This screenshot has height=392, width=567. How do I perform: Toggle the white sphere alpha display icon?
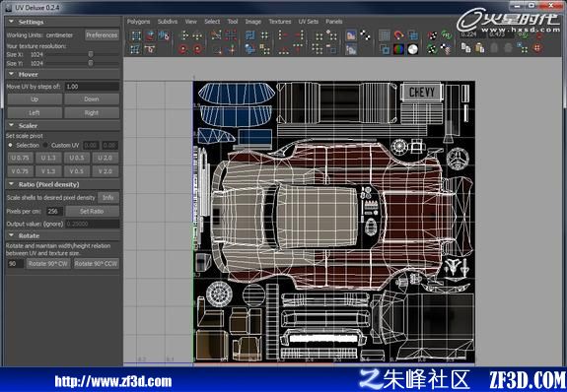(412, 49)
